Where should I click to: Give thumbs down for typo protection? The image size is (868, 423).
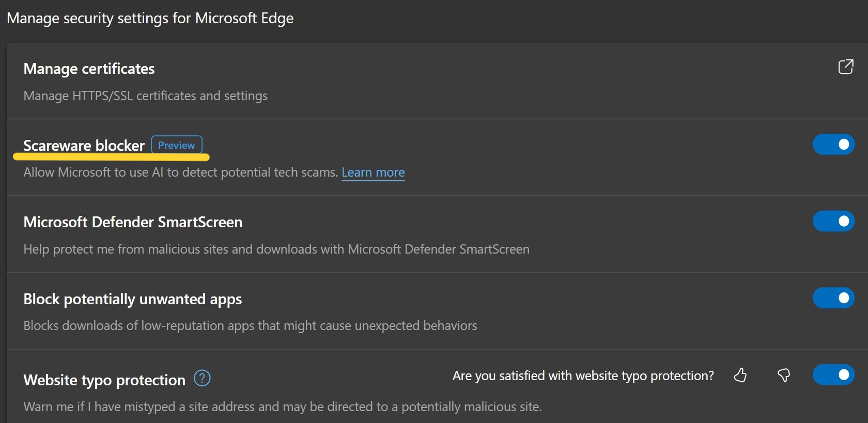pyautogui.click(x=784, y=375)
